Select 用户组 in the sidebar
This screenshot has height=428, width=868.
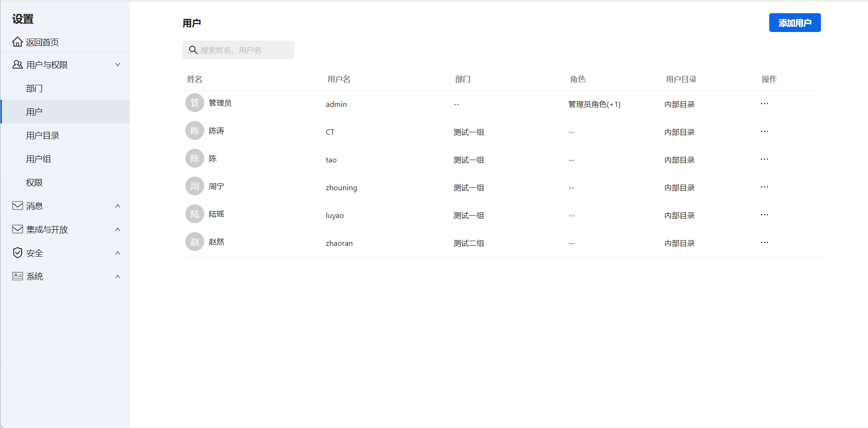click(39, 159)
